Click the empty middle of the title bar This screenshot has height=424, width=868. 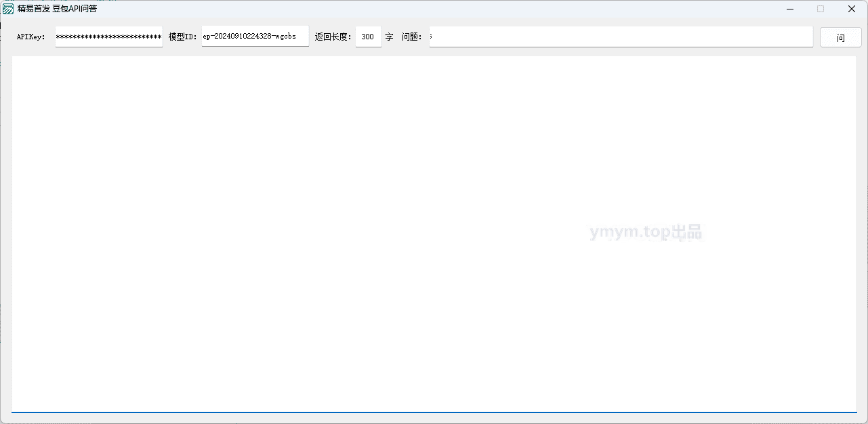[434, 9]
